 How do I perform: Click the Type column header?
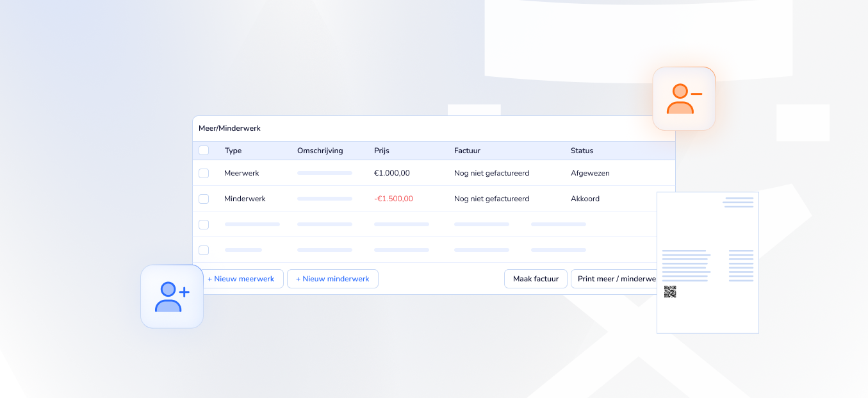click(x=233, y=151)
